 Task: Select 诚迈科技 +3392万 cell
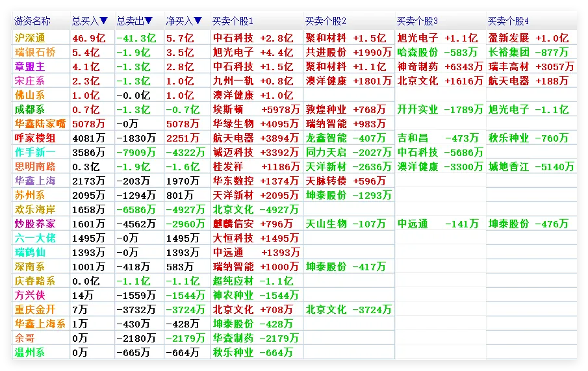pos(256,152)
